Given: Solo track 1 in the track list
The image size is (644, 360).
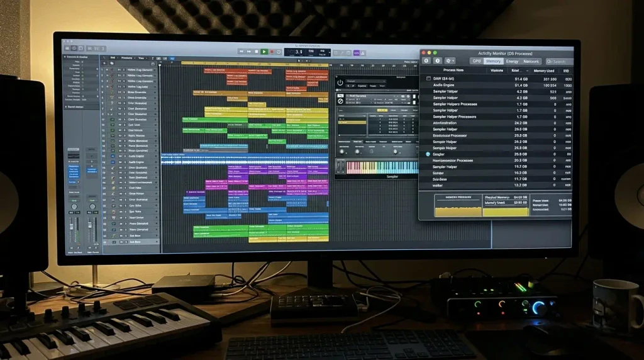Looking at the screenshot, I should (123, 70).
